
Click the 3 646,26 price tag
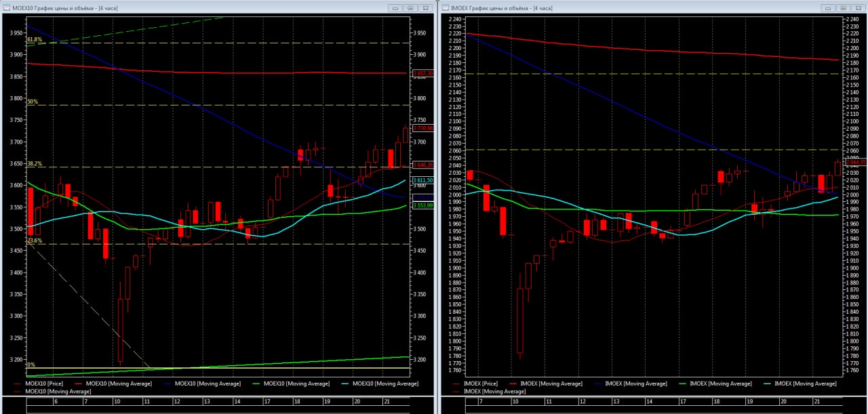pyautogui.click(x=423, y=165)
